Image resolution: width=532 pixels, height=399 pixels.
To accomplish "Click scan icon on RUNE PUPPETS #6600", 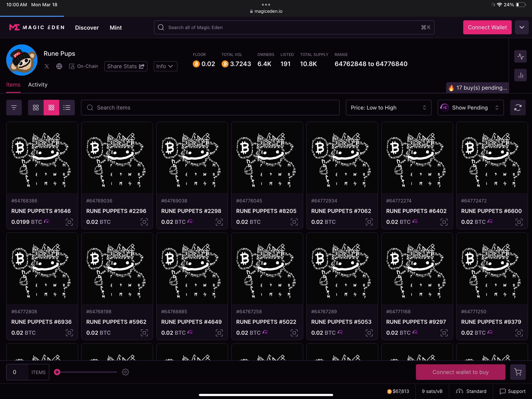I will point(519,222).
